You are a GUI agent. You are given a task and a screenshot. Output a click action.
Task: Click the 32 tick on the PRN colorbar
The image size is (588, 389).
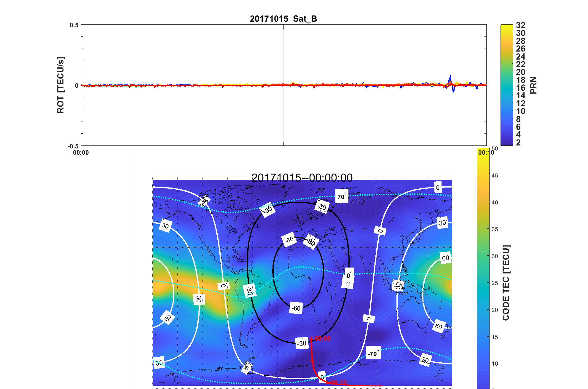tap(520, 25)
